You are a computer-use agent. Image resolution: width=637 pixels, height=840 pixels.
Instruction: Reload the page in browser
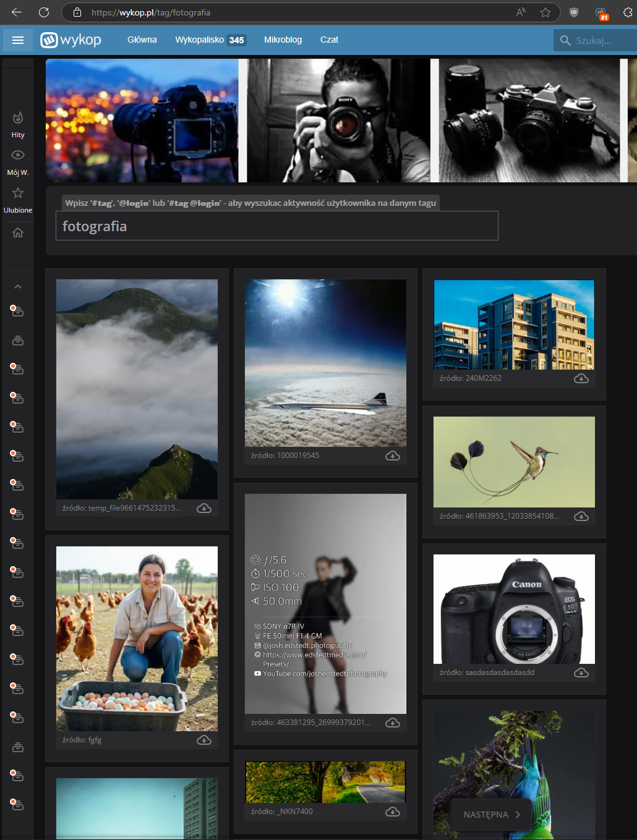pyautogui.click(x=44, y=12)
